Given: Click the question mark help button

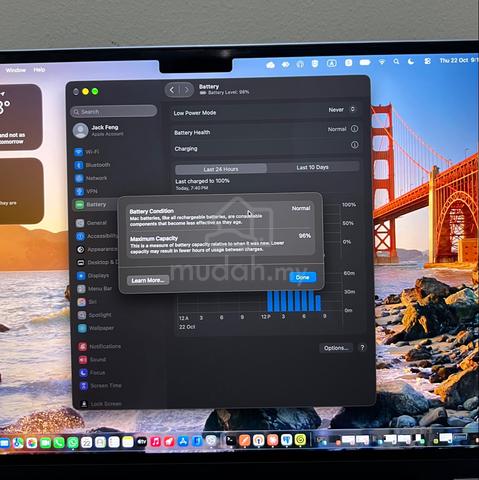Looking at the screenshot, I should (x=362, y=347).
